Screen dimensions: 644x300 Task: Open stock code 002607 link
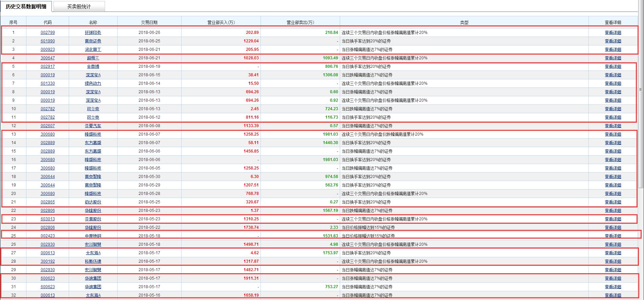pos(47,126)
